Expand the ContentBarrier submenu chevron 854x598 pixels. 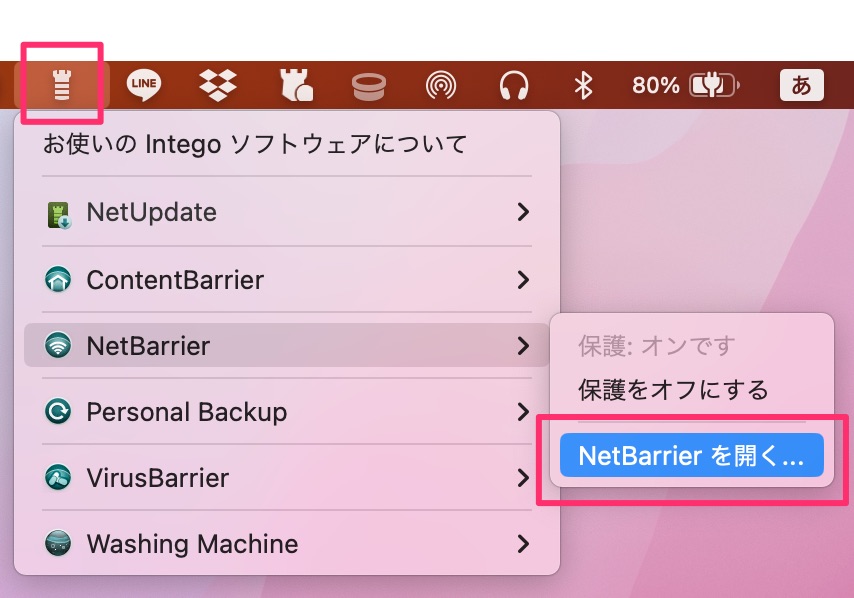click(523, 279)
